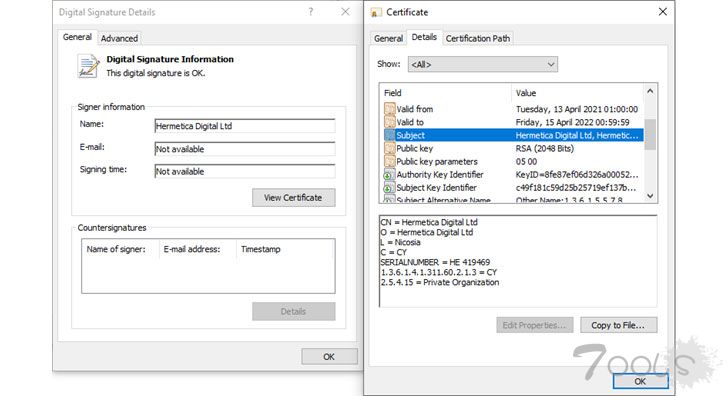
Task: Open the Certification Path tab
Action: coord(478,39)
